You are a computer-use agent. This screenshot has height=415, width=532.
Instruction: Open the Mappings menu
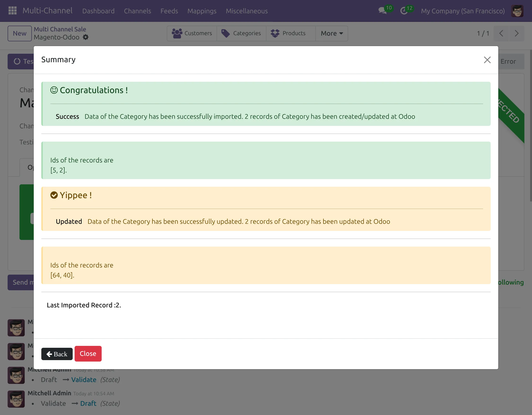tap(202, 11)
